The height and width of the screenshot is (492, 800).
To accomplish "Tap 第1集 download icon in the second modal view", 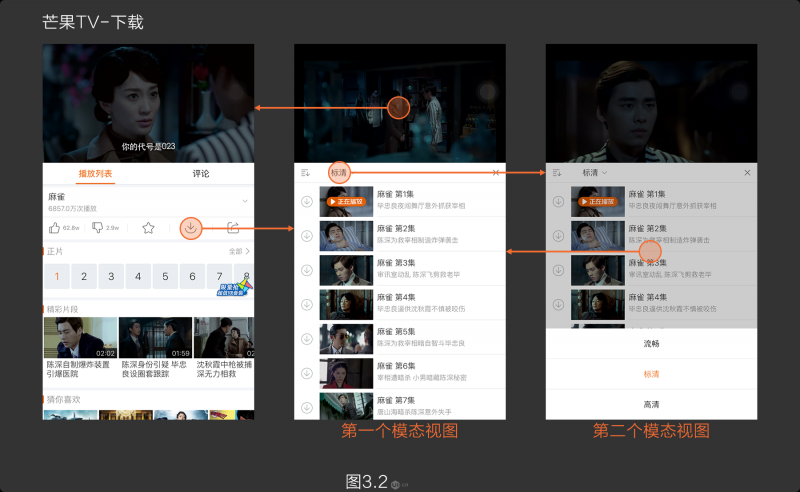I will [x=559, y=202].
